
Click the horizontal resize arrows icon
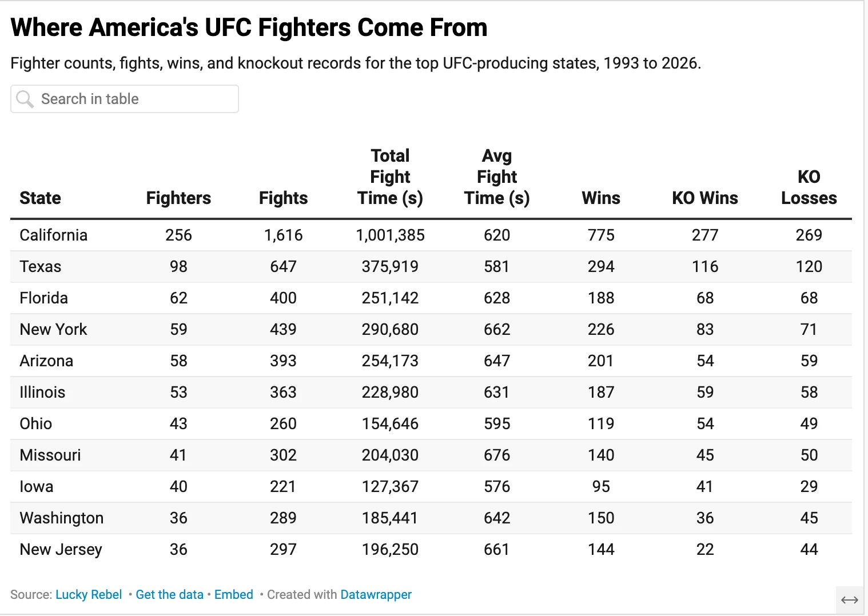(850, 600)
